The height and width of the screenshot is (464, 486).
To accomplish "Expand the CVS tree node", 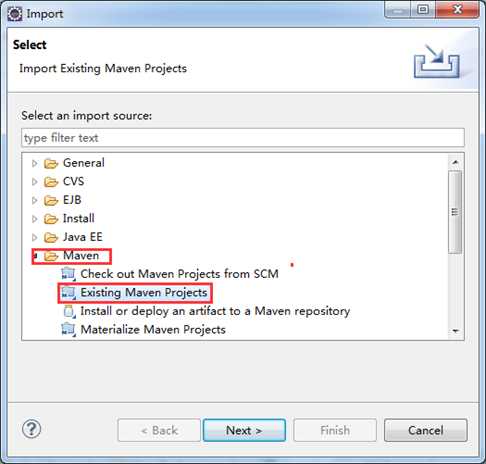I will click(x=34, y=182).
